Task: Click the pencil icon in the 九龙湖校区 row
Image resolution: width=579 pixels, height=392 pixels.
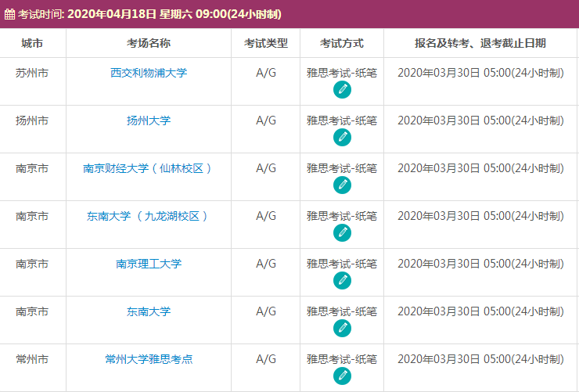Action: point(342,232)
